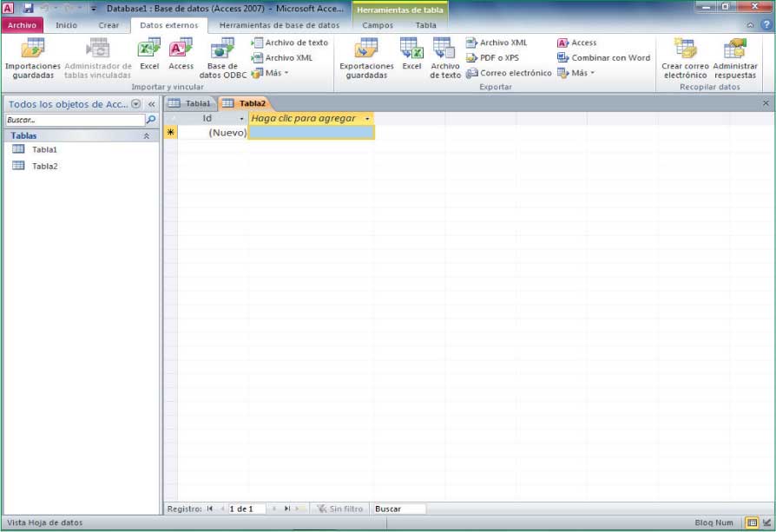Image resolution: width=776 pixels, height=532 pixels.
Task: Export to Archivo XML in Exportar group
Action: point(497,43)
